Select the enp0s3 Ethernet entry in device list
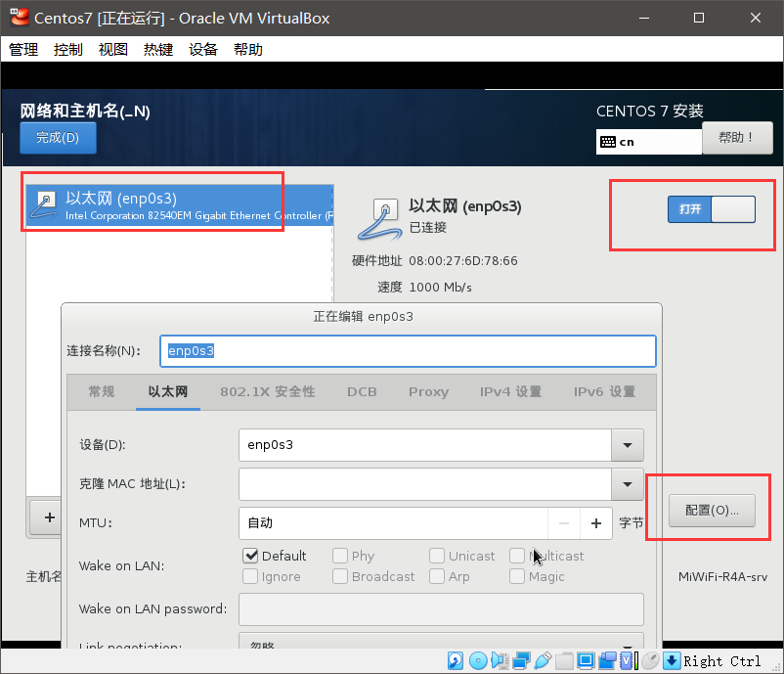Viewport: 784px width, 674px height. tap(180, 205)
